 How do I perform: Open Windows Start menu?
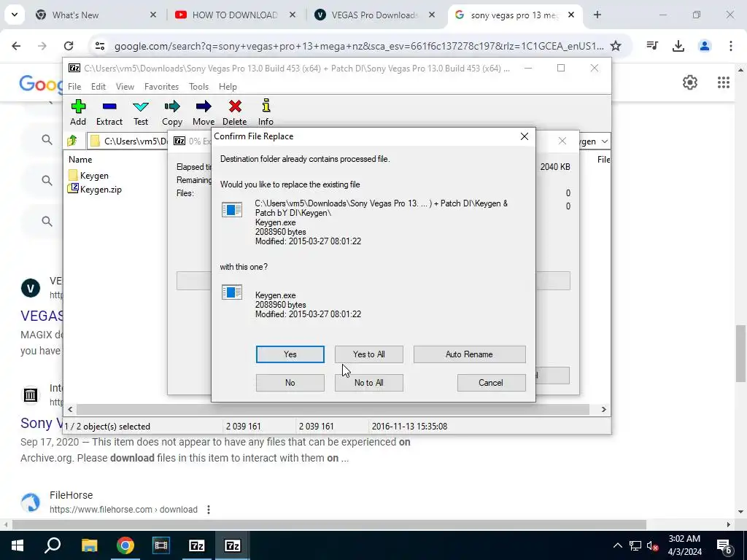(18, 545)
